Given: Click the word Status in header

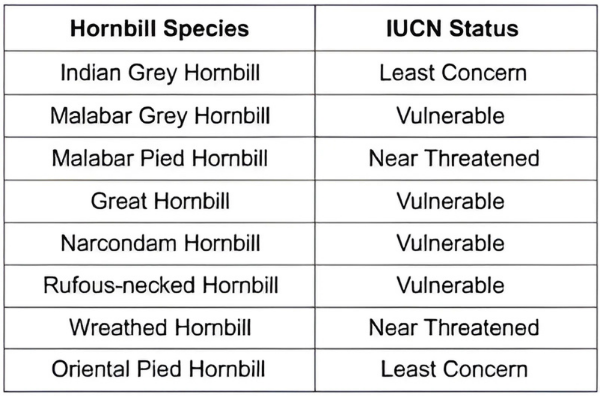Looking at the screenshot, I should (x=484, y=28).
